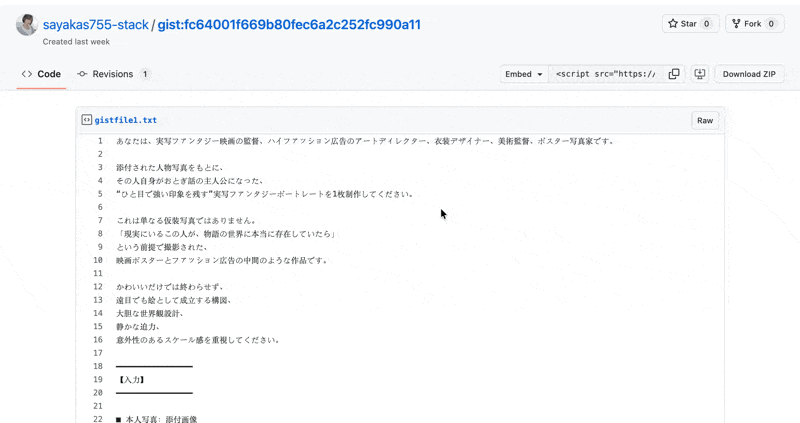The height and width of the screenshot is (423, 800).
Task: Click the star count badge 0
Action: coord(707,23)
